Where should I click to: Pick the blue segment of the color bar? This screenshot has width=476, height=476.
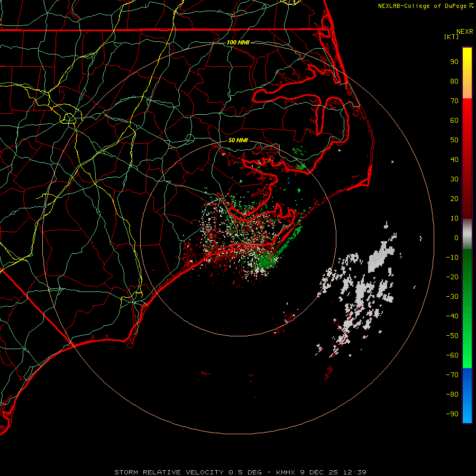click(x=467, y=396)
